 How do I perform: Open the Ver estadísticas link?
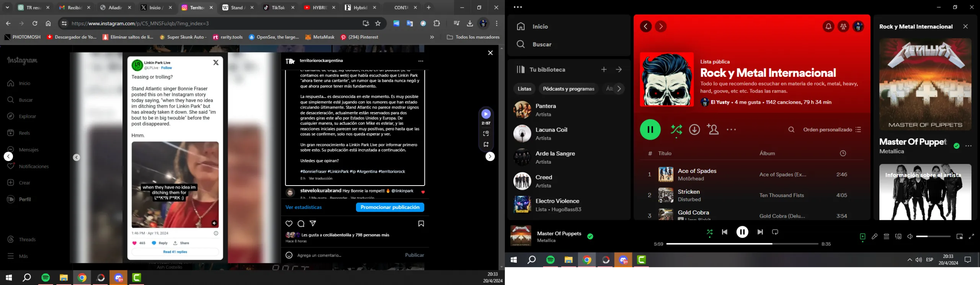[x=304, y=207]
